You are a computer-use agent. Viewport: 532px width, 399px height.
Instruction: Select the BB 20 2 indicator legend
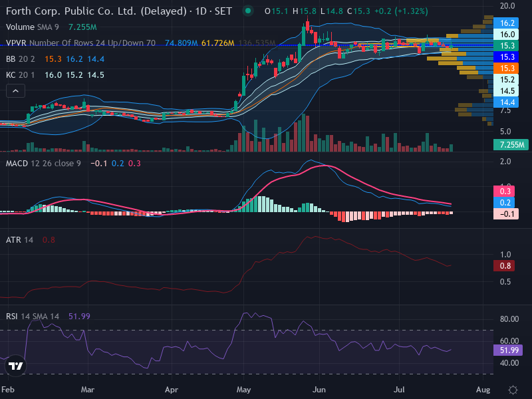pyautogui.click(x=21, y=59)
